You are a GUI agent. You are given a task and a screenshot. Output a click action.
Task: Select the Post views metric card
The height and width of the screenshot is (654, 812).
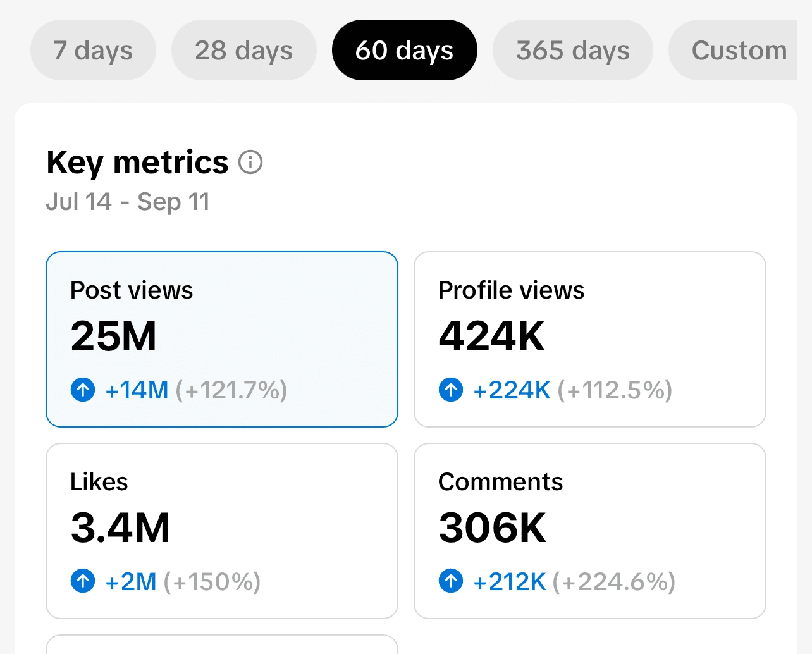click(x=222, y=339)
